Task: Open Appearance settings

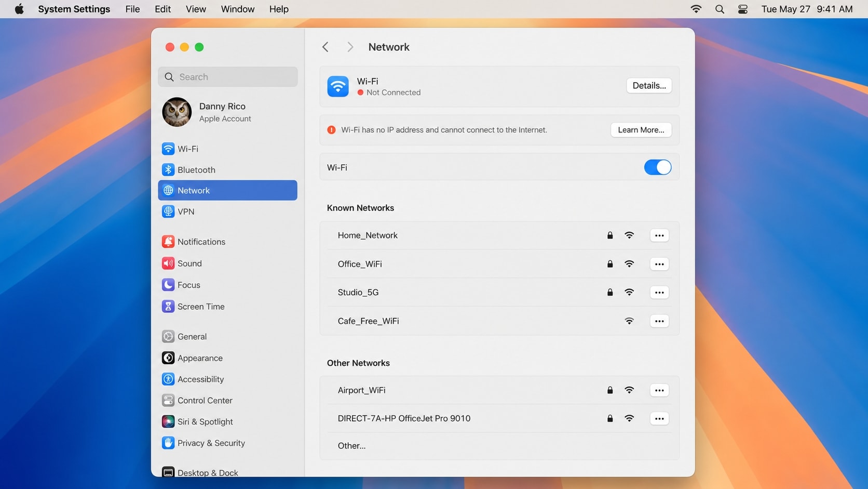Action: pyautogui.click(x=227, y=358)
